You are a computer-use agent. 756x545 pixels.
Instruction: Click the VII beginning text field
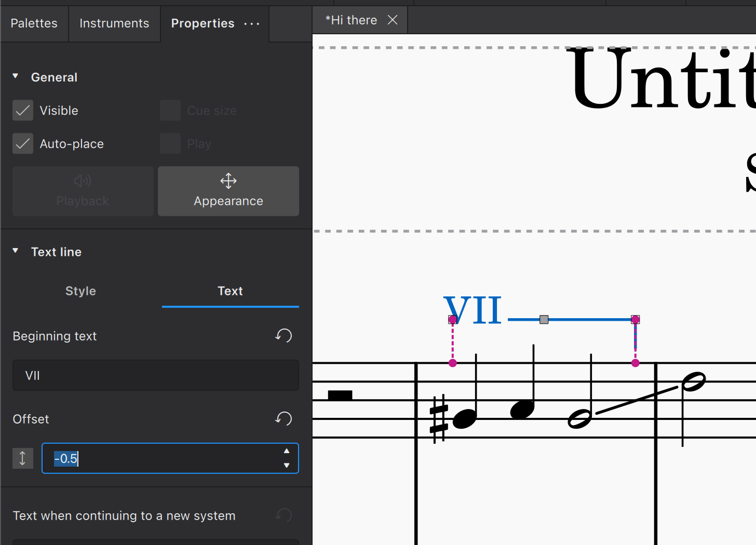coord(155,375)
